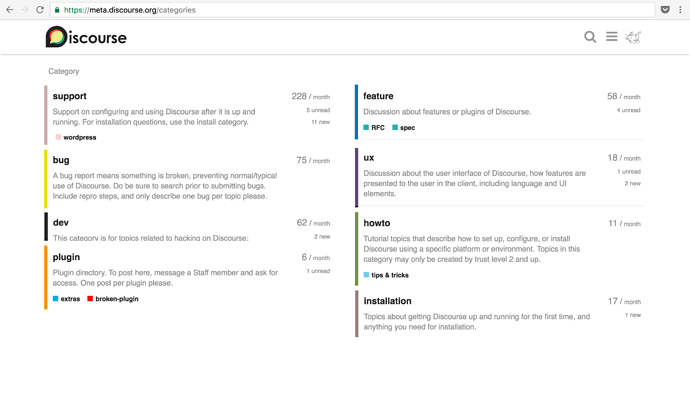
Task: Open the extras subcategory
Action: point(70,298)
